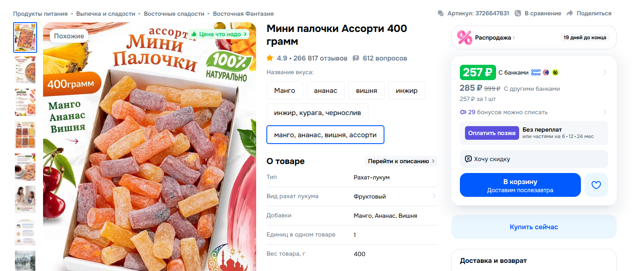Click the compare icon next to 'В сравнение'
The height and width of the screenshot is (271, 644).
518,13
